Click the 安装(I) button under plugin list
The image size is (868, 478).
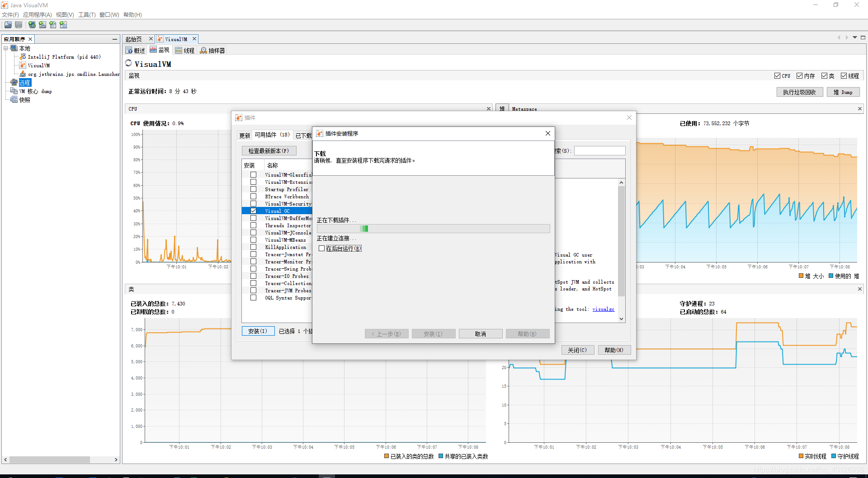click(258, 331)
